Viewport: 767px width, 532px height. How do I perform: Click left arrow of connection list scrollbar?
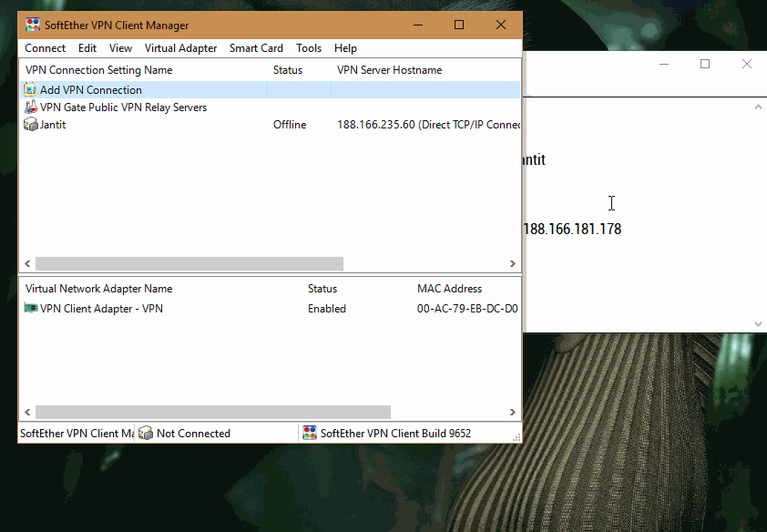click(27, 263)
